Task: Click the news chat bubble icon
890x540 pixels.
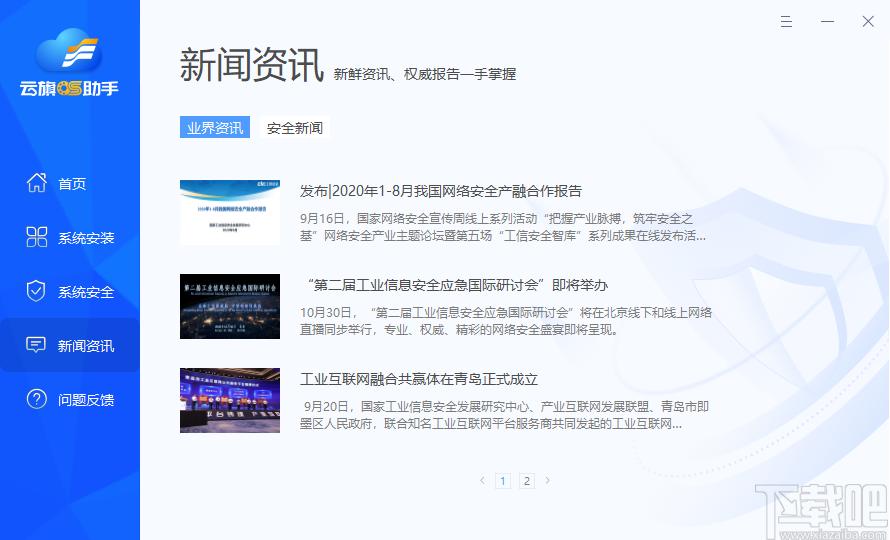Action: pos(36,345)
